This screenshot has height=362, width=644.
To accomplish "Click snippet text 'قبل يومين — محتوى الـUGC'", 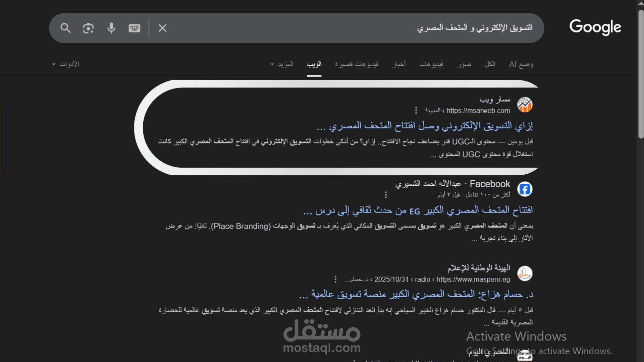I will tap(492, 142).
